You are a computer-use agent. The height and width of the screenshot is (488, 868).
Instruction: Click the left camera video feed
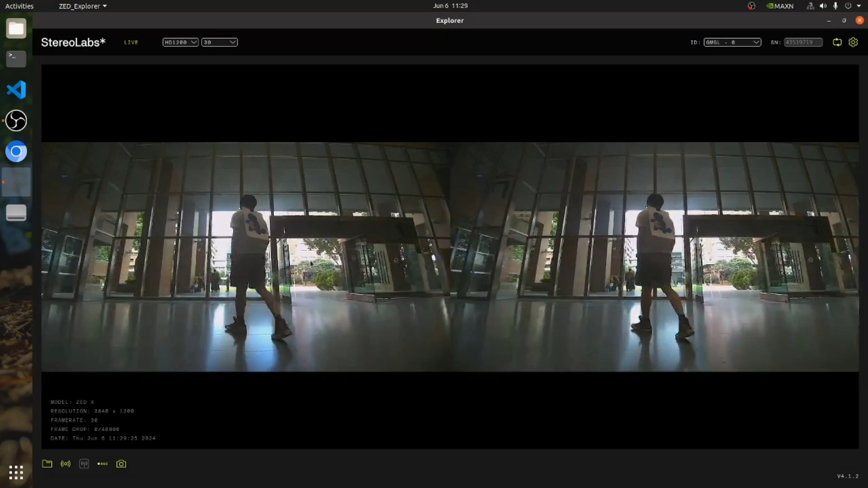pos(245,257)
